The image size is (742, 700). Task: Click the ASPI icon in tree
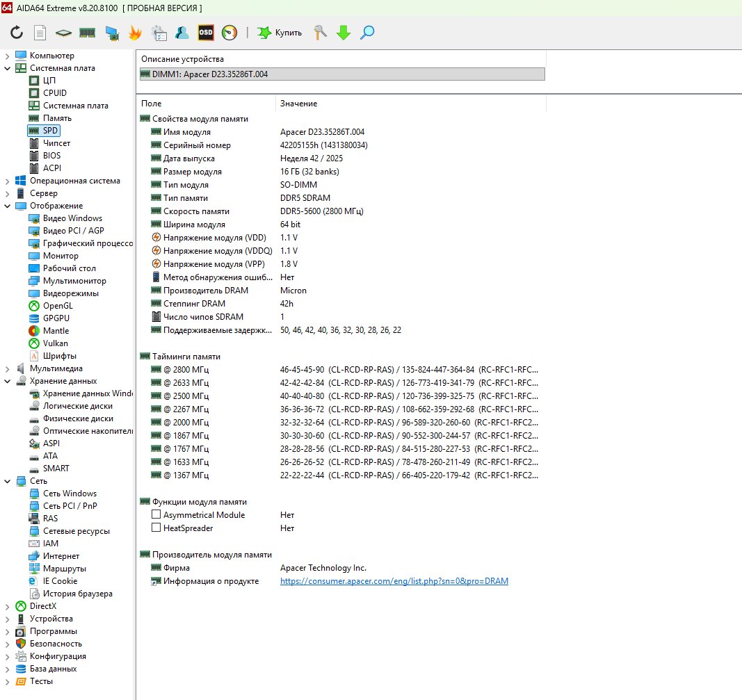(x=34, y=443)
